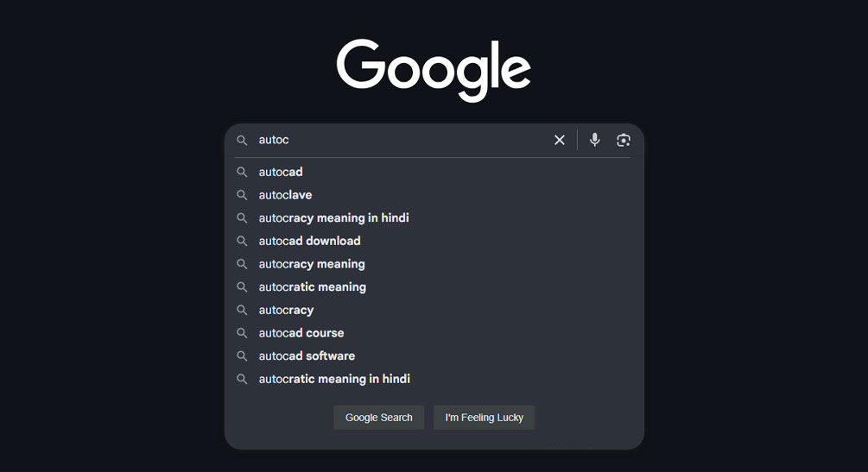Click the Google logo
The image size is (868, 472).
(x=434, y=70)
